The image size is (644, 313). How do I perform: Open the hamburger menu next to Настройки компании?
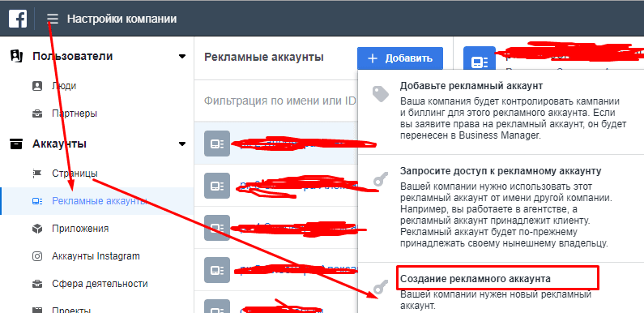tap(53, 19)
